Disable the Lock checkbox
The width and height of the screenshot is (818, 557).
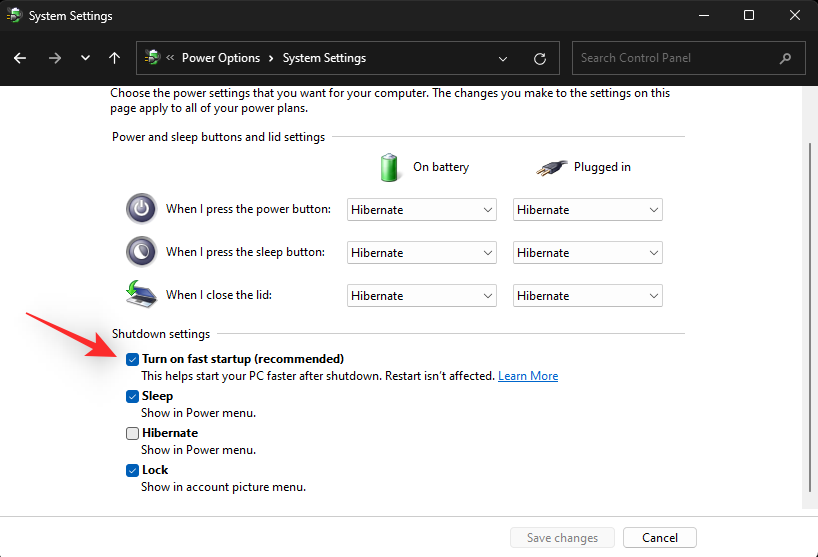pos(133,470)
